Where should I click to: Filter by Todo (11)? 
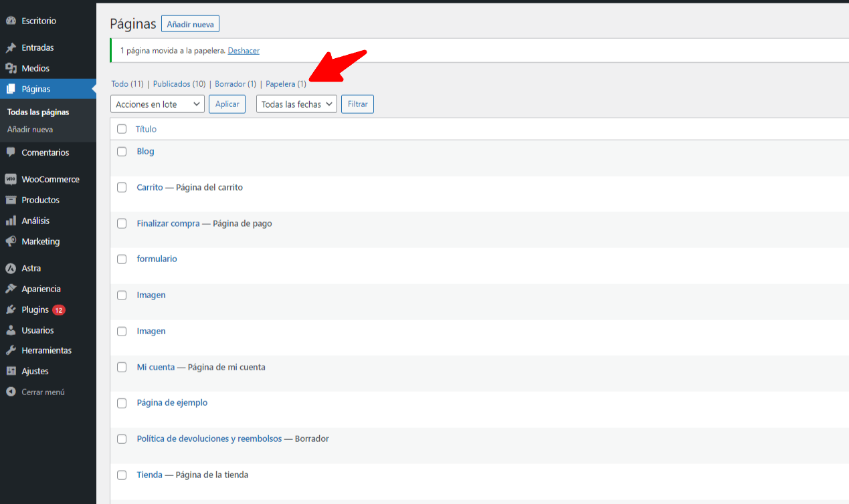(127, 84)
